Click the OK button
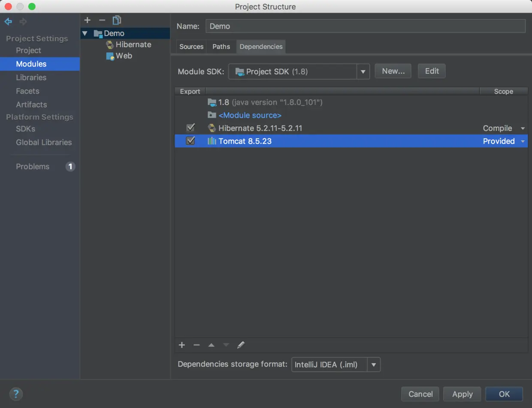This screenshot has width=532, height=408. (x=504, y=394)
